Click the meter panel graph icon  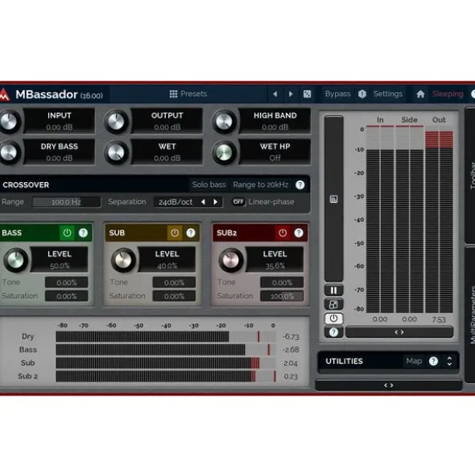[x=333, y=199]
